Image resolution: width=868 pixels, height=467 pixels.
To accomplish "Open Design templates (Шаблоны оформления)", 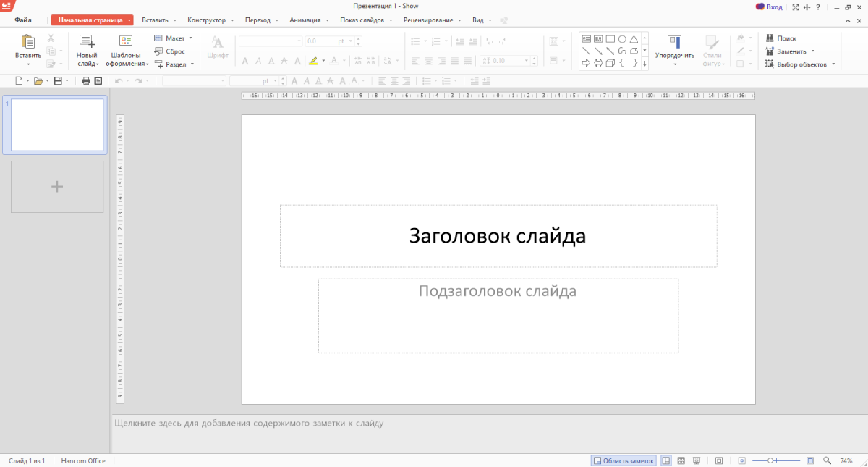I will point(126,42).
